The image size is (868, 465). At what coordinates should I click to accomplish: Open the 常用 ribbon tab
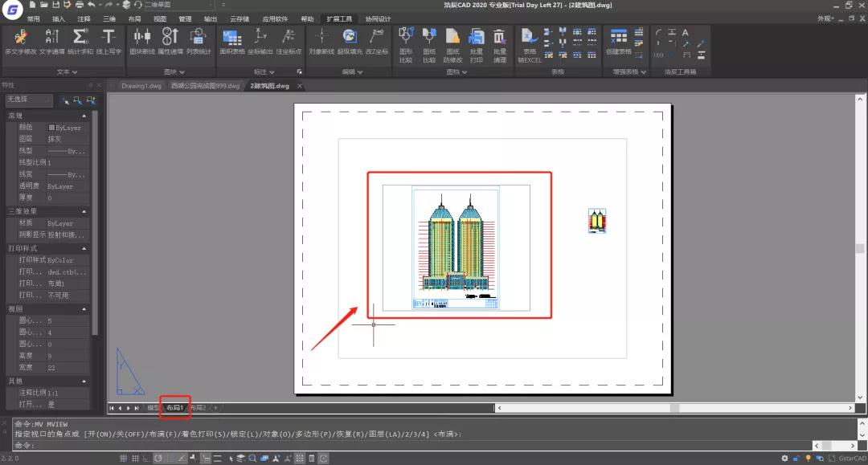pyautogui.click(x=33, y=18)
